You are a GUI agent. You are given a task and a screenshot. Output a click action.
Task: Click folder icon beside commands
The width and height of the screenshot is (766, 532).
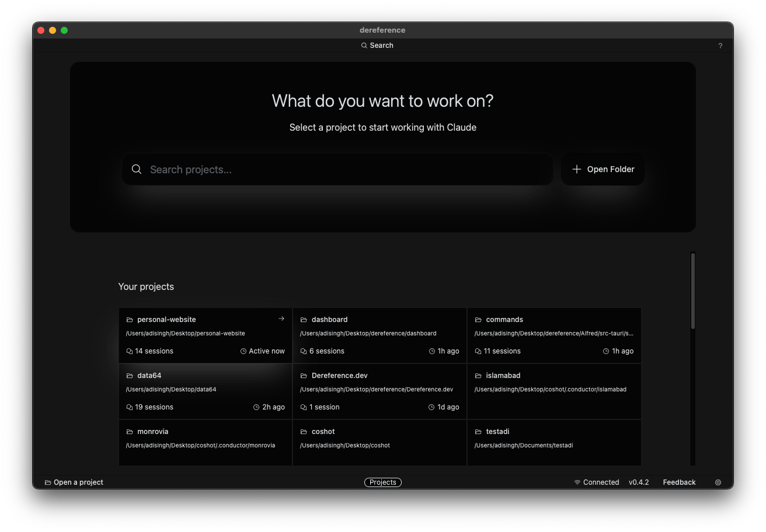pos(478,320)
